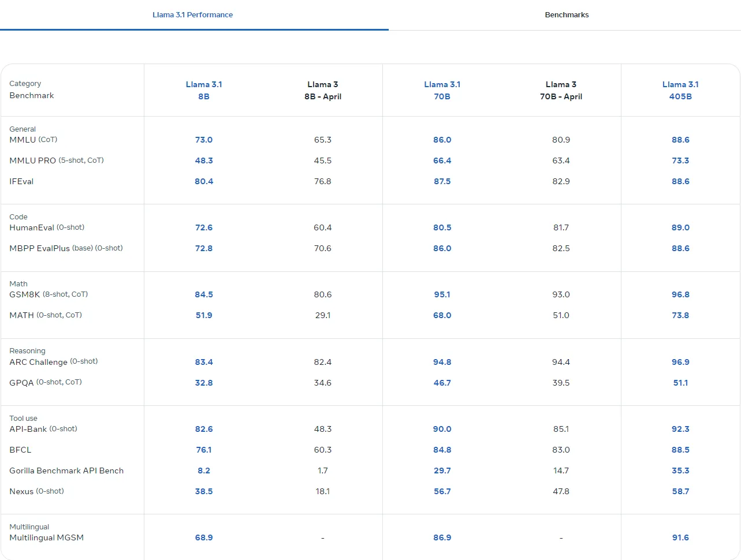The height and width of the screenshot is (560, 741).
Task: Click the Llama 3.1 70B column header
Action: pos(442,90)
